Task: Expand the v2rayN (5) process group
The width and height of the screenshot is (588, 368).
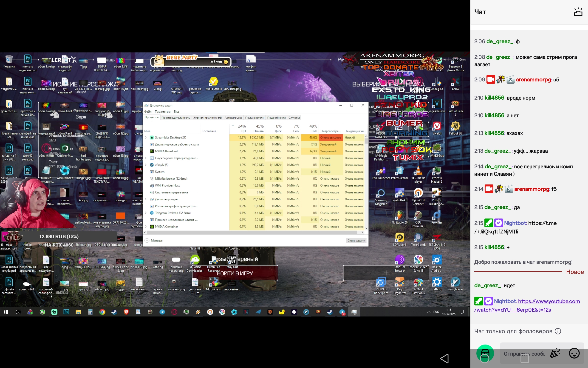Action: tap(146, 165)
